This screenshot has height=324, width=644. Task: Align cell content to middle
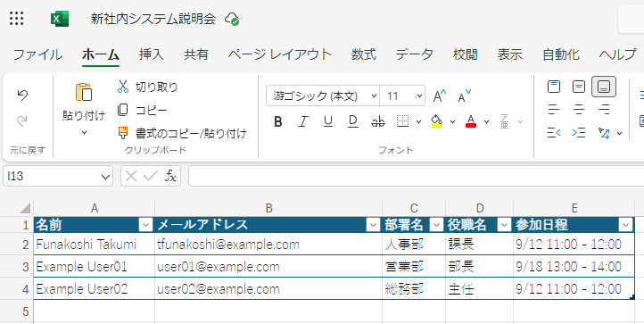click(x=579, y=87)
